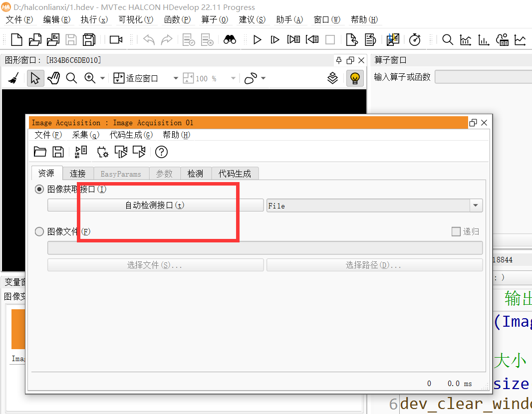Step over with the step-forward icon
Viewport: 532px width, 414px height.
[275, 40]
